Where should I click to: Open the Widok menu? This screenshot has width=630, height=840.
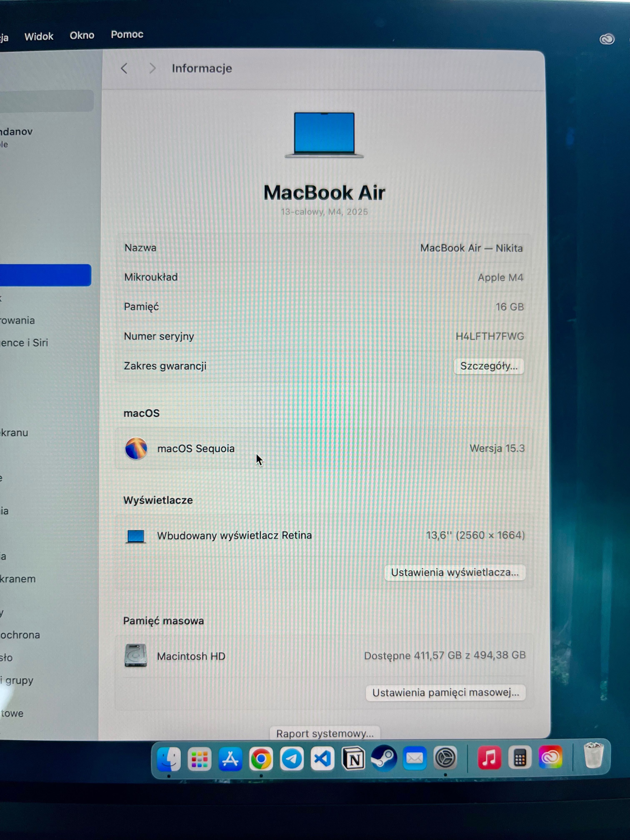[x=39, y=36]
